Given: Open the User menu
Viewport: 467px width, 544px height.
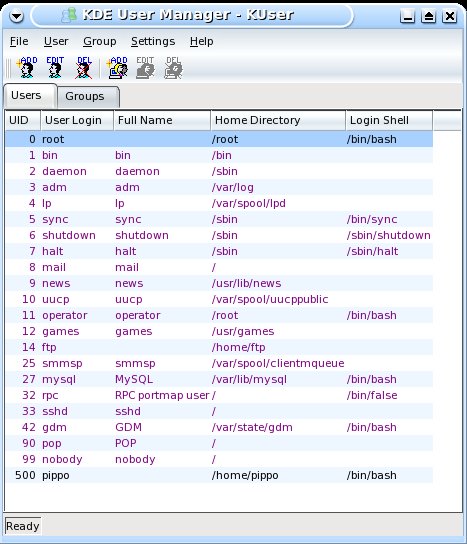Looking at the screenshot, I should pyautogui.click(x=56, y=41).
